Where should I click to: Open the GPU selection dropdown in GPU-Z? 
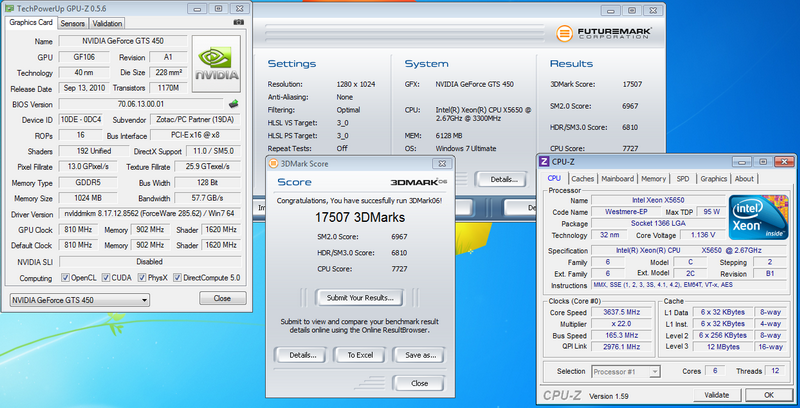(80, 300)
